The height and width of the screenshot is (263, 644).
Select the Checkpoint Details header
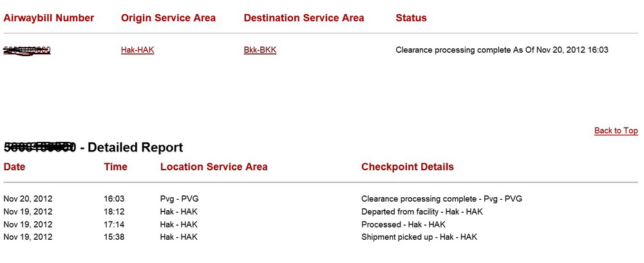408,167
